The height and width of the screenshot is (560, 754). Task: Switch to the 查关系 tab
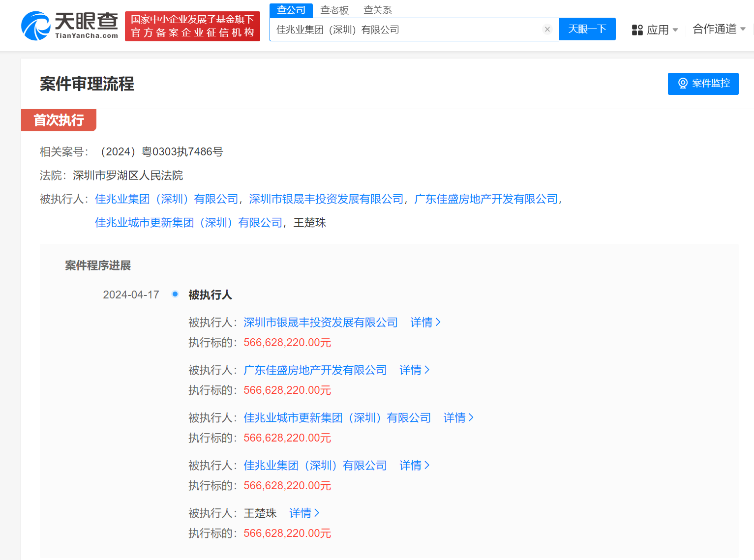pos(377,9)
